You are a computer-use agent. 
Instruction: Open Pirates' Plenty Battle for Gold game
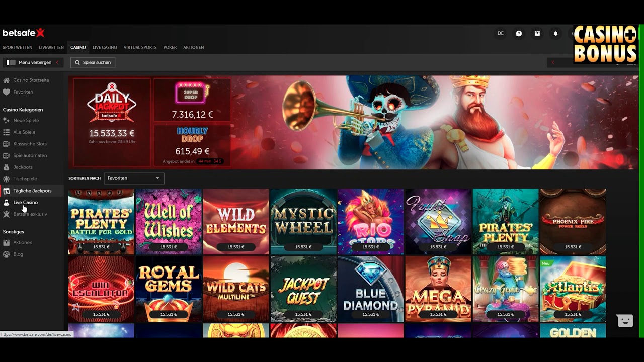pos(101,222)
